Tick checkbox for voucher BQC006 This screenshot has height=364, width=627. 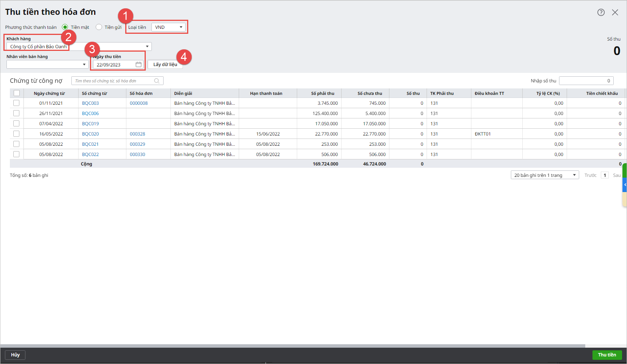pyautogui.click(x=16, y=113)
